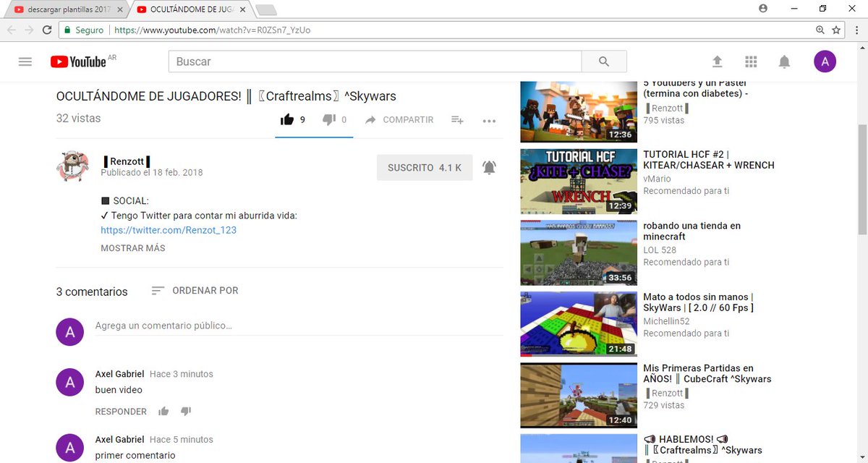Focus the Buscar search box

pos(375,61)
